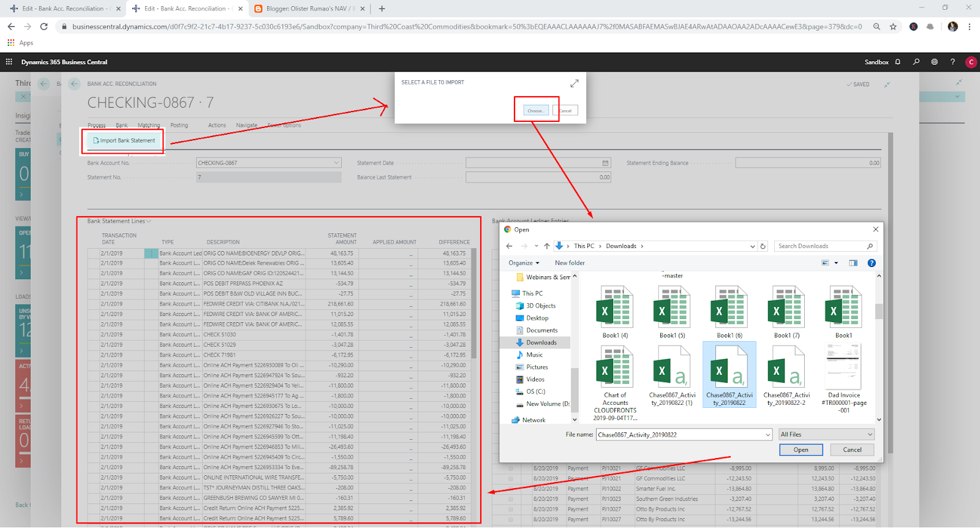The width and height of the screenshot is (980, 531).
Task: Open the Business Central search magnifier
Action: pyautogui.click(x=916, y=62)
